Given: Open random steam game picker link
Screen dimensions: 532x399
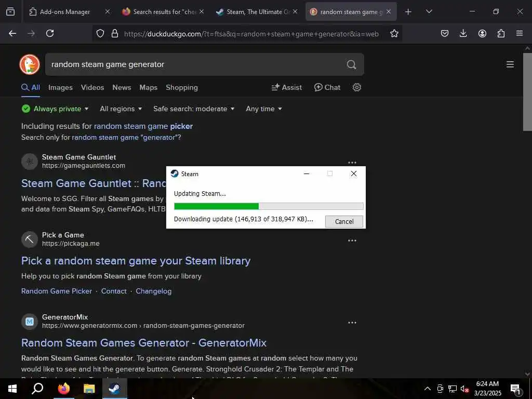Looking at the screenshot, I should 143,126.
